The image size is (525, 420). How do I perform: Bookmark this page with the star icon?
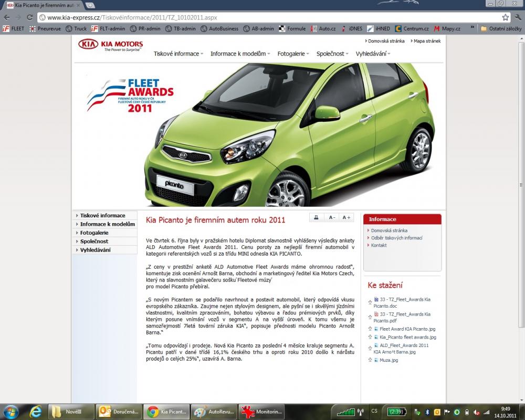(x=505, y=17)
